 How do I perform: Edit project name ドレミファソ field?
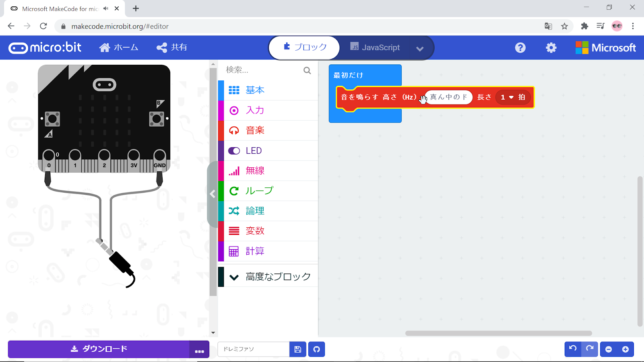point(253,349)
